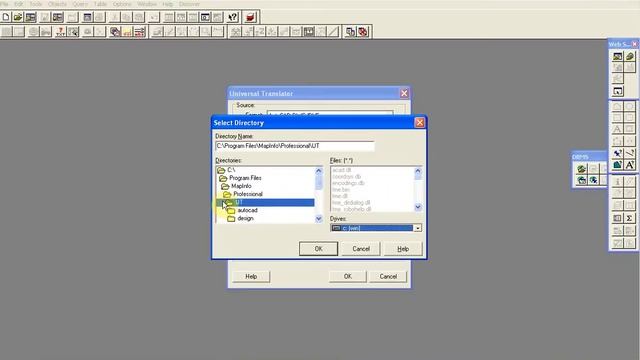The height and width of the screenshot is (360, 640).
Task: Open the Tools menu
Action: [x=36, y=4]
